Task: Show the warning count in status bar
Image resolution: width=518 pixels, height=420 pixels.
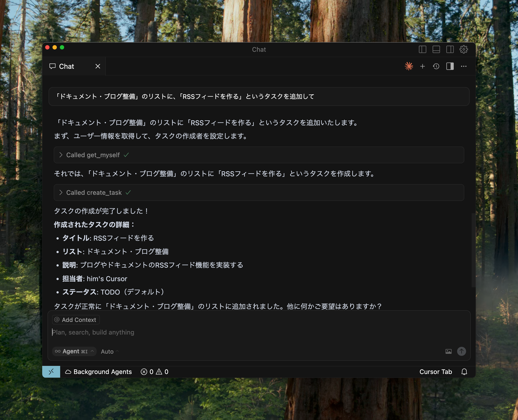Action: pyautogui.click(x=162, y=372)
